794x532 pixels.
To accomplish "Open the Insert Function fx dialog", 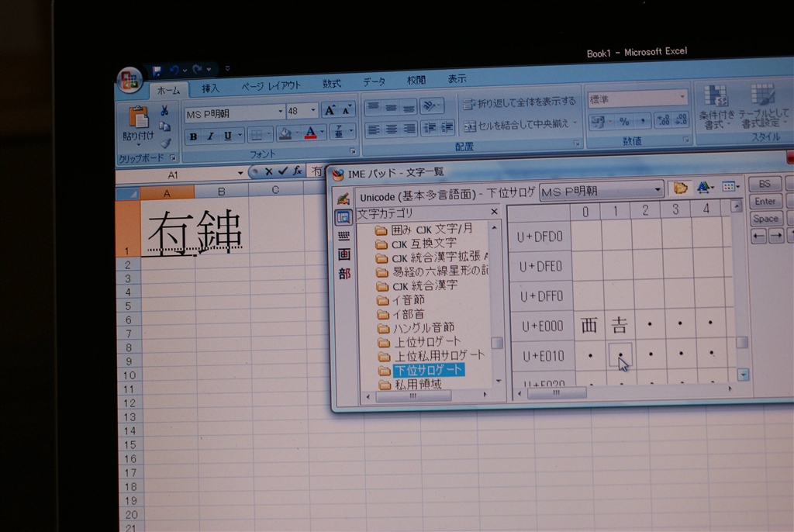I will coord(297,171).
